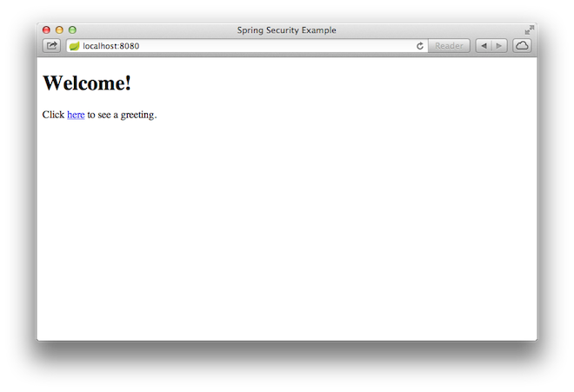Click the Spring leaf favicon in the address bar

click(74, 46)
